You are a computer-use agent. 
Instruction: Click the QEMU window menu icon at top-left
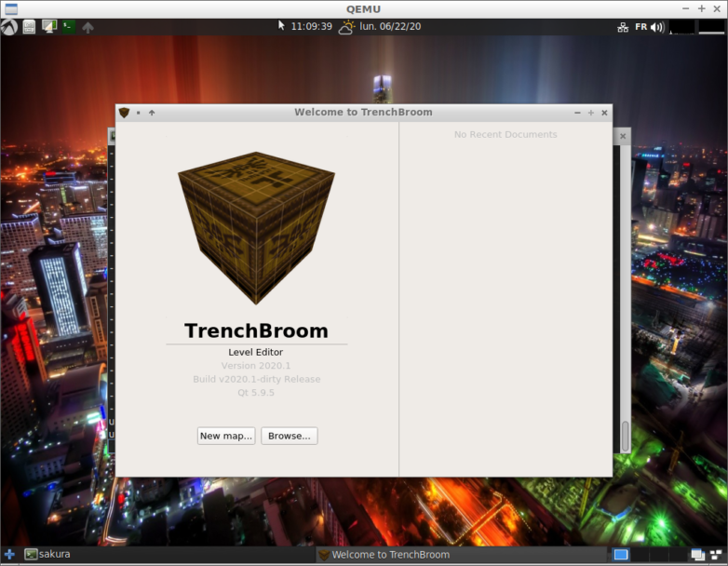click(x=11, y=8)
